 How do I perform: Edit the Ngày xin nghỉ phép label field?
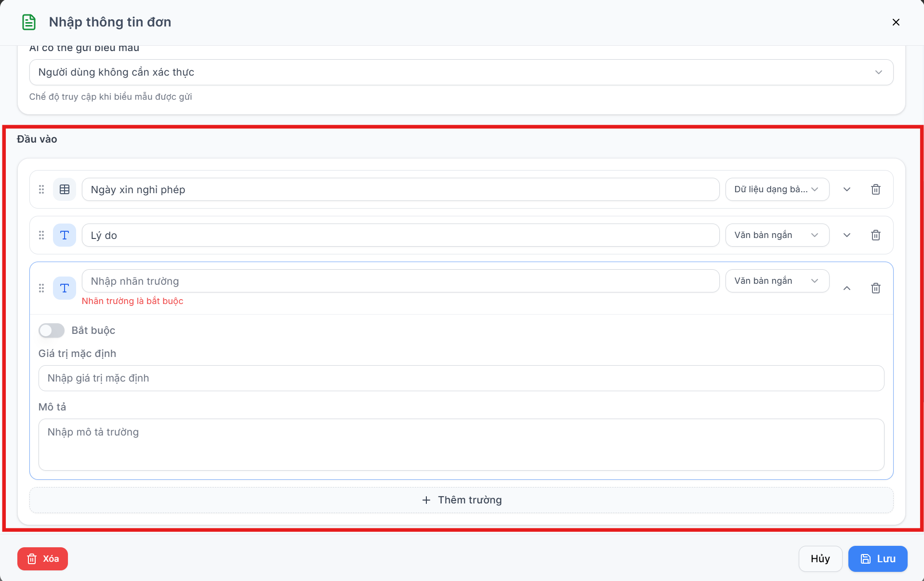click(400, 189)
